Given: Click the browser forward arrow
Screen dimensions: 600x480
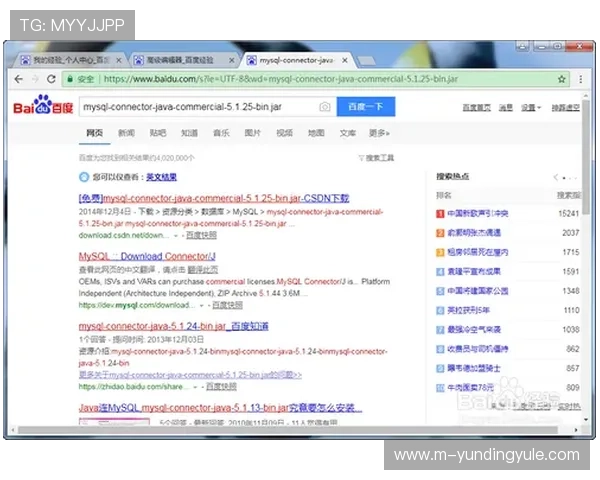Looking at the screenshot, I should coord(35,79).
